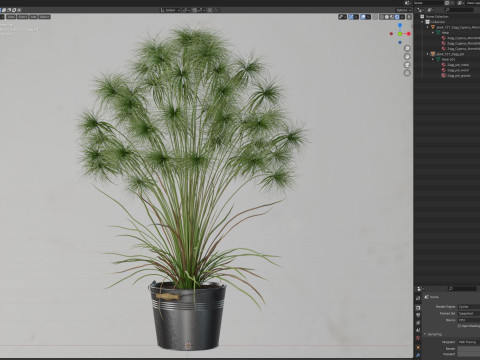Image resolution: width=480 pixels, height=360 pixels.
Task: Click the new scene button in top bar
Action: (x=447, y=3)
